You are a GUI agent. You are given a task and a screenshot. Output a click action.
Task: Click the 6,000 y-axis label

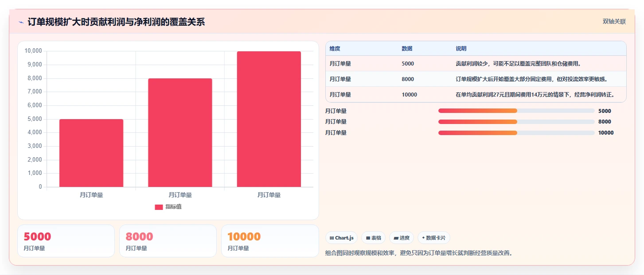tap(35, 105)
